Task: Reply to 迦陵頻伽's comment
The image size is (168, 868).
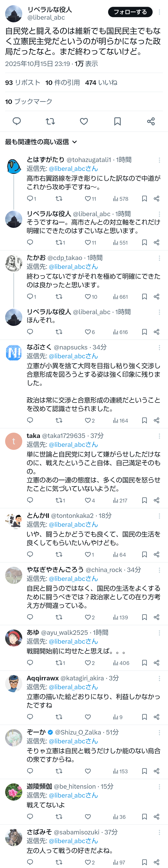Action: (x=30, y=816)
